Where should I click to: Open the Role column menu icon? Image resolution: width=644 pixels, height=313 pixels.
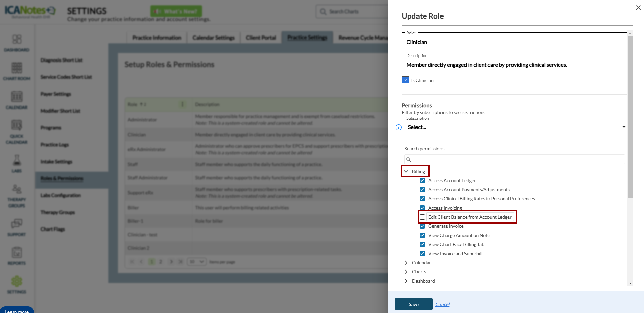[182, 104]
